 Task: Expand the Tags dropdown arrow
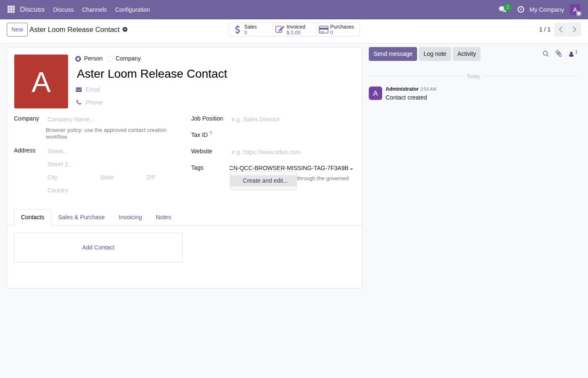point(352,169)
